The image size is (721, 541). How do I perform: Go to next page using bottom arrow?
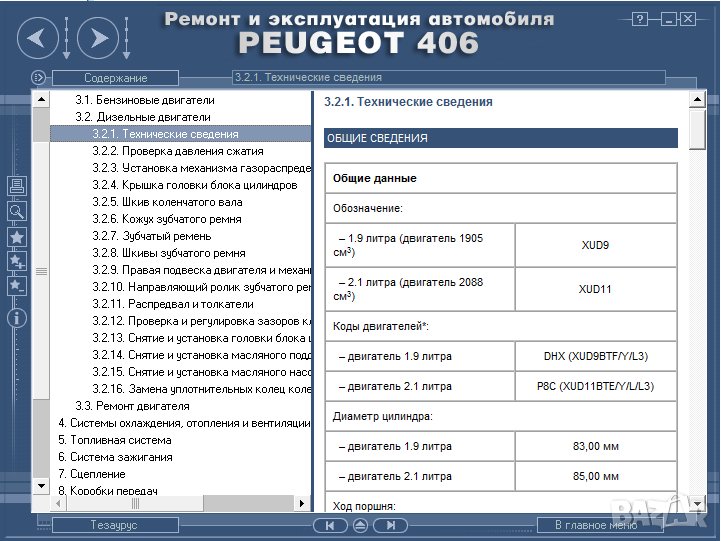(391, 525)
